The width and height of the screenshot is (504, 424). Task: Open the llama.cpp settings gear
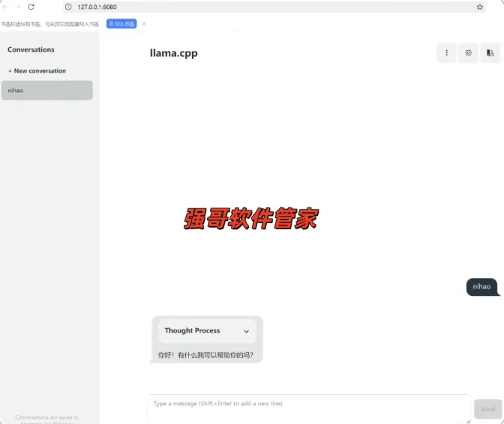pyautogui.click(x=468, y=53)
